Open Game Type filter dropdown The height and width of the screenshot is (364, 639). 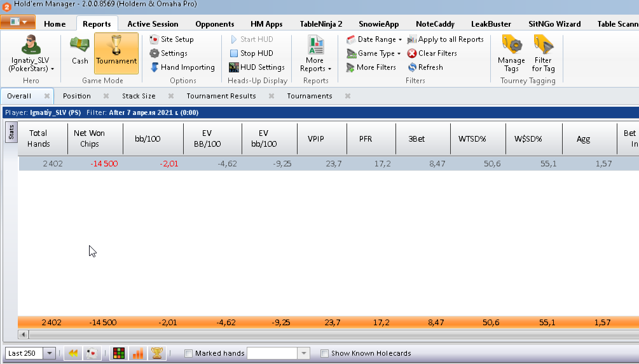(373, 53)
